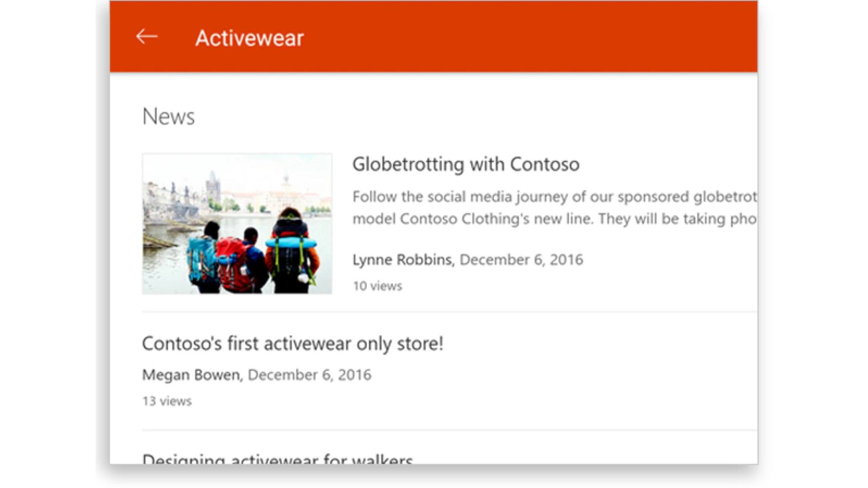Screen dimensions: 868x488
Task: Click the Globetrotting article description text
Action: (x=555, y=208)
